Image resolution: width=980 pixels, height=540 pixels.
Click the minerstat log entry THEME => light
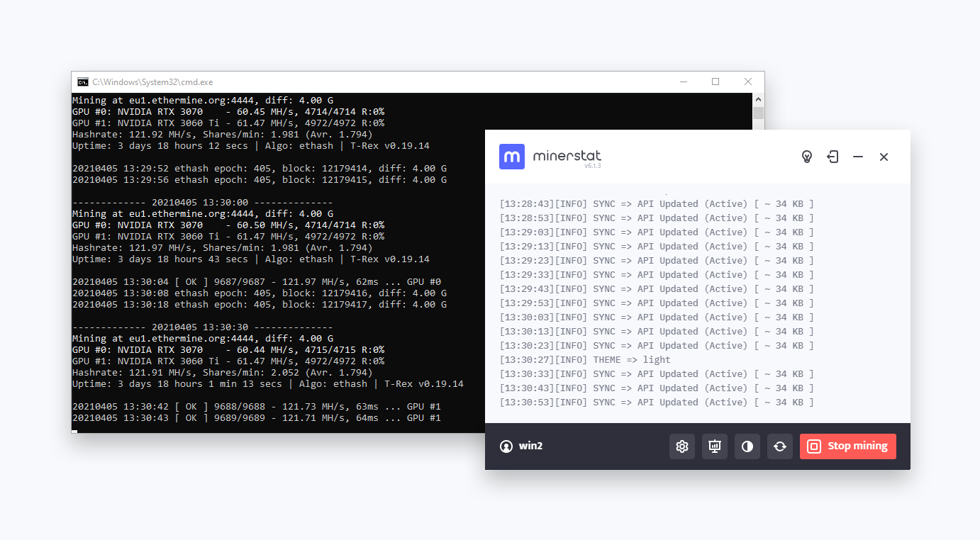coord(585,360)
